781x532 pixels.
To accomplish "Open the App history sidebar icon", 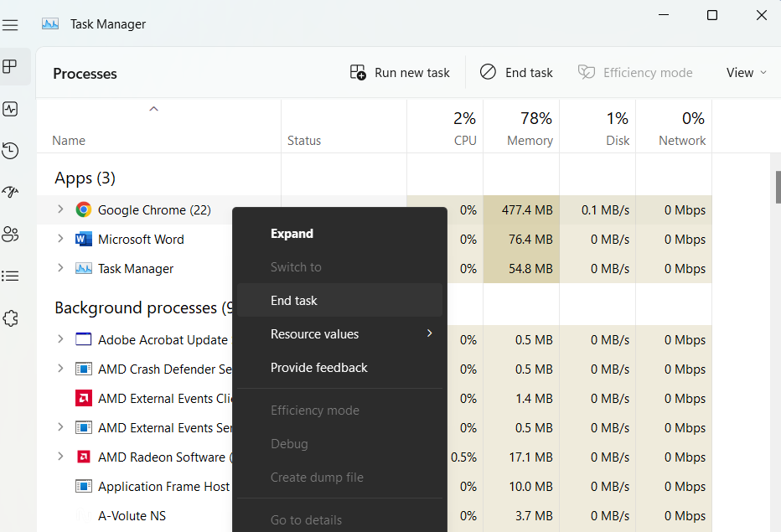I will [10, 151].
